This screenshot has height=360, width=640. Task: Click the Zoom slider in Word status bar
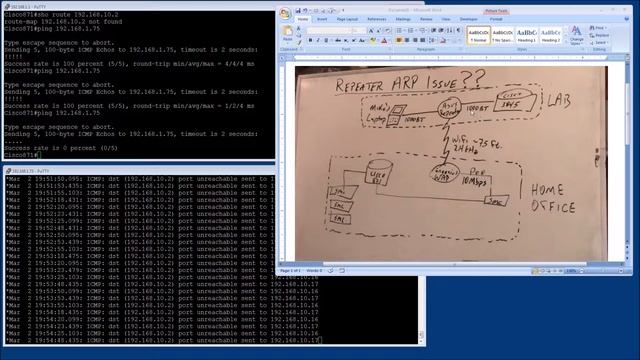pyautogui.click(x=600, y=271)
